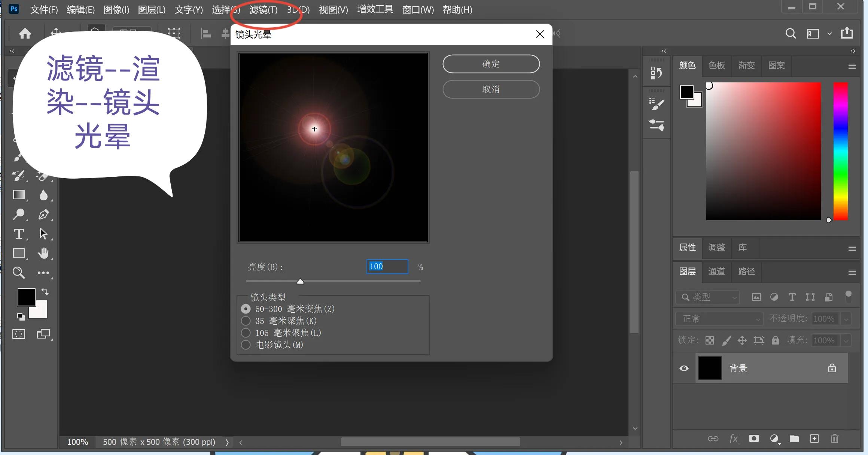Select the 35 毫米聚焦 lens type
This screenshot has width=868, height=455.
tap(246, 321)
